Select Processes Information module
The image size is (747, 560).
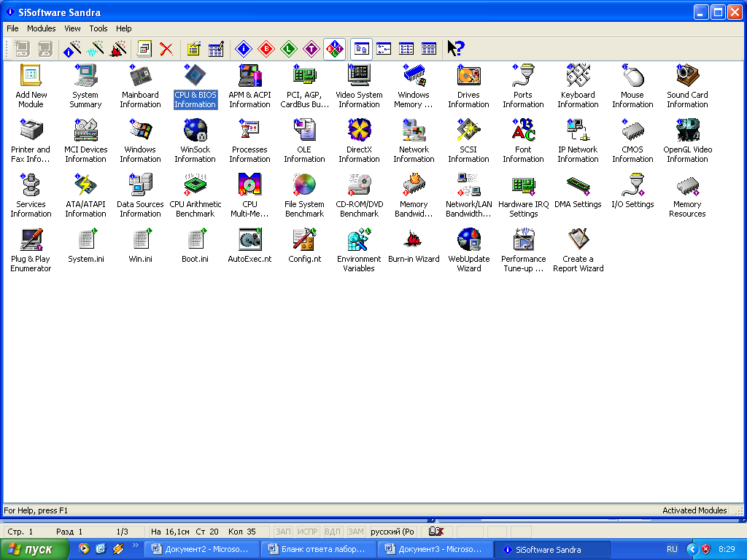point(249,141)
